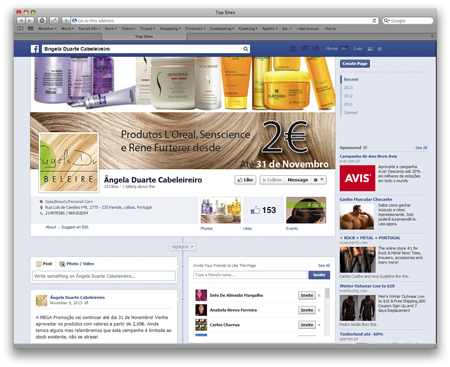Jump to Recent in the timeline navigator
Viewport: 450px width, 367px height.
[351, 79]
